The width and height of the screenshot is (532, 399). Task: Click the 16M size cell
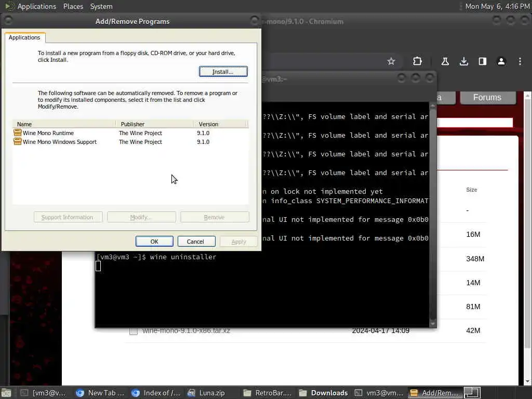pos(473,234)
